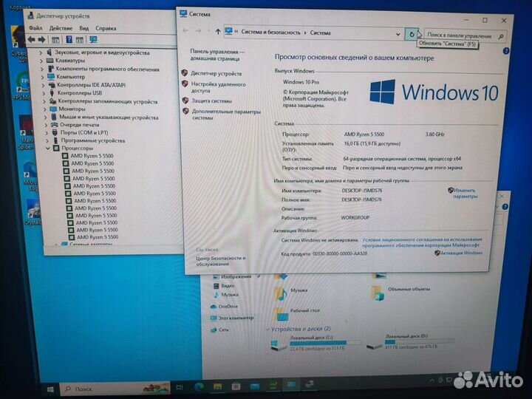Image resolution: width=532 pixels, height=399 pixels.
Task: Click the refresh button in System address bar
Action: pos(412,34)
